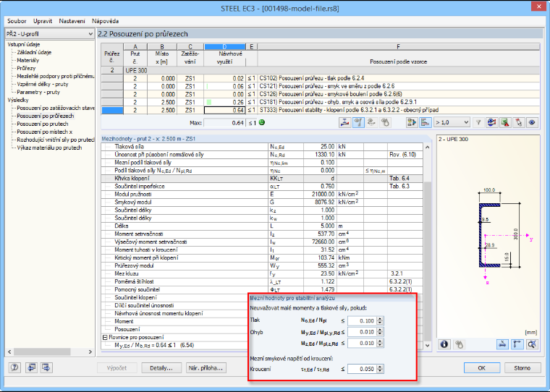Viewport: 550px width, 392px height.
Task: Click the disabled Výpočet button
Action: [x=117, y=368]
